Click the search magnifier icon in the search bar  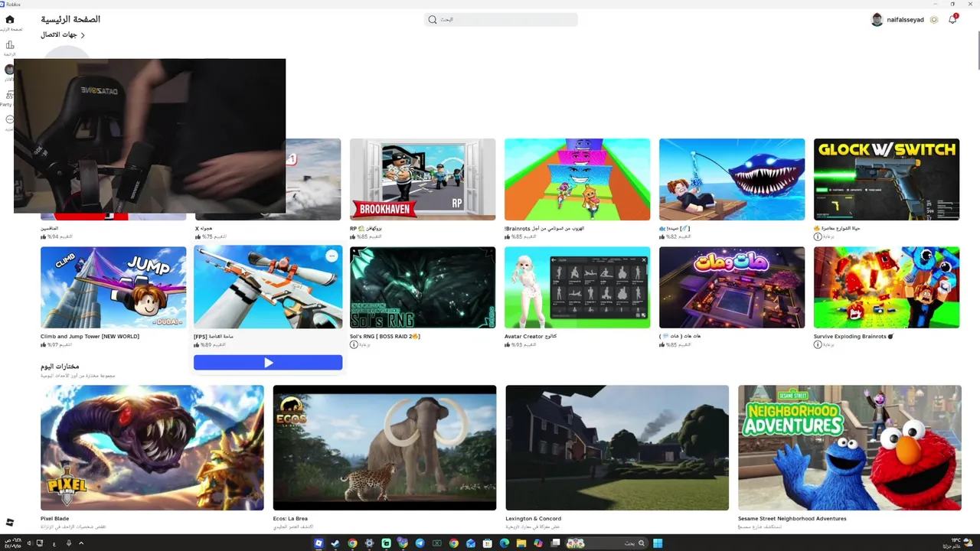[433, 19]
